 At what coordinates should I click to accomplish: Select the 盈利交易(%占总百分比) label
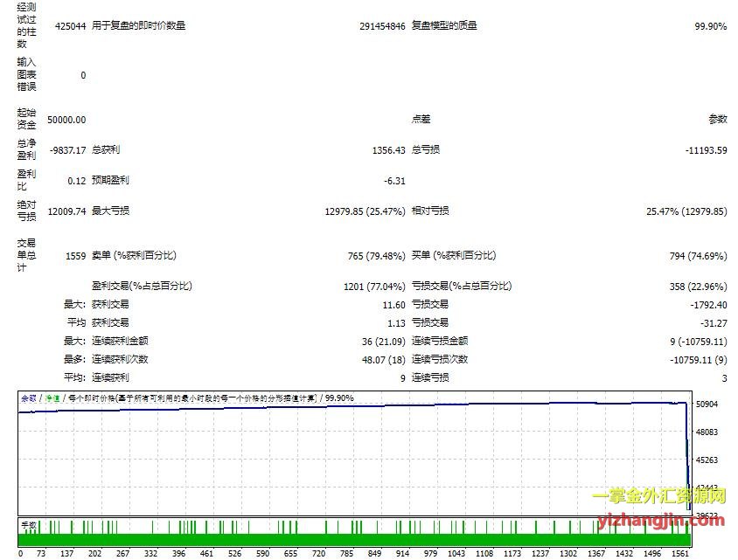142,287
